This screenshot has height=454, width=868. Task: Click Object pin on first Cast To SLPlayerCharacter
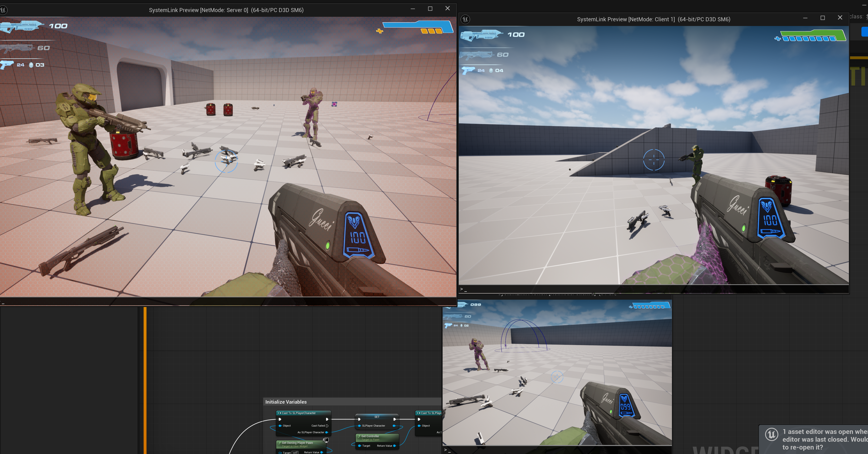click(x=280, y=426)
